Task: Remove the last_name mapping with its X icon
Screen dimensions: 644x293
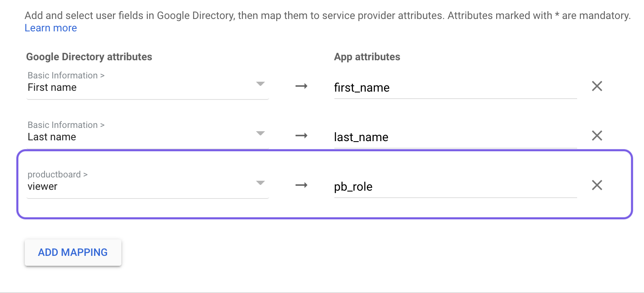Action: tap(597, 136)
